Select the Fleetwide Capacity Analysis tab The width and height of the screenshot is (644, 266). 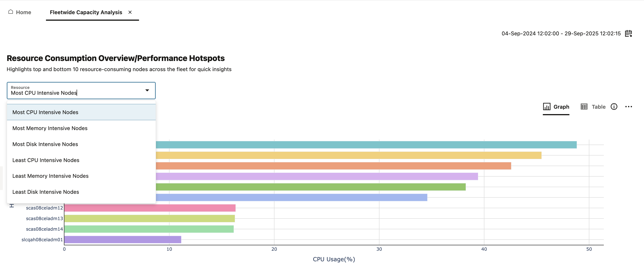click(x=86, y=12)
